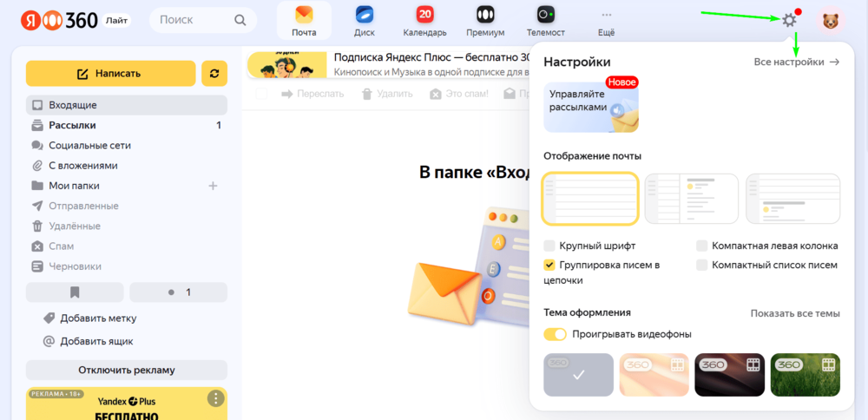Tick the select-all messages checkbox
868x420 pixels.
(x=261, y=94)
